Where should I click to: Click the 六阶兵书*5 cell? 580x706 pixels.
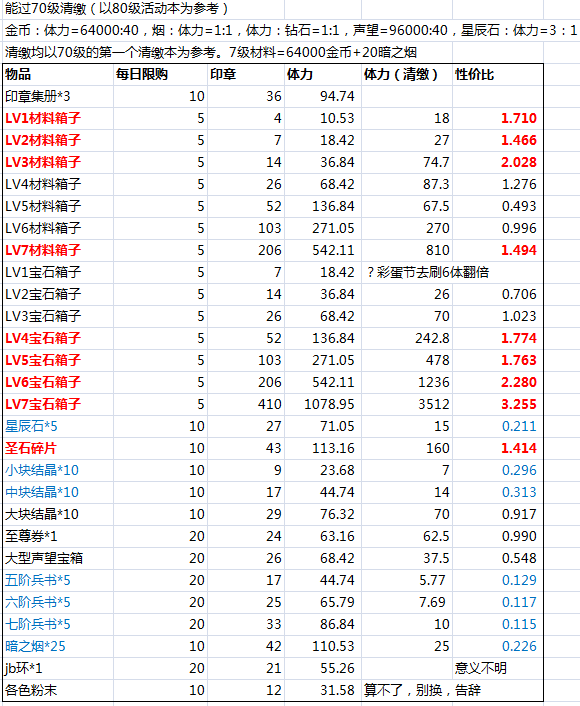click(58, 602)
